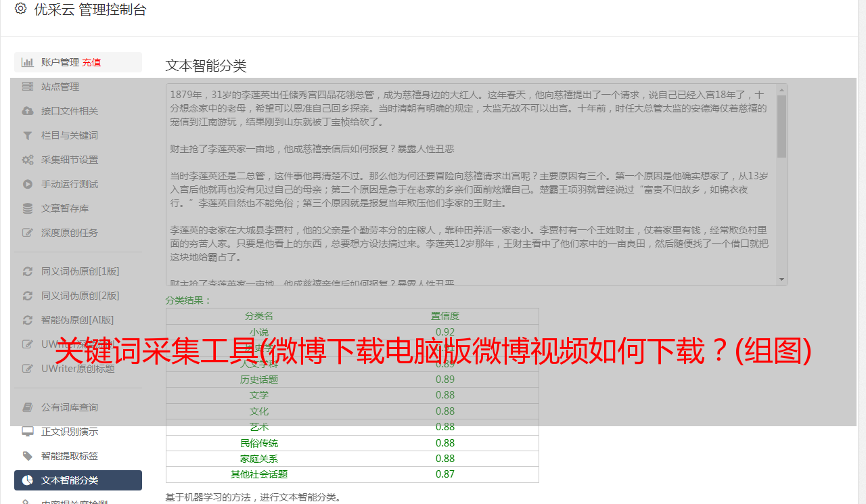Click the text area scrollbar thumb
Screen dimensions: 866x504
(x=782, y=126)
